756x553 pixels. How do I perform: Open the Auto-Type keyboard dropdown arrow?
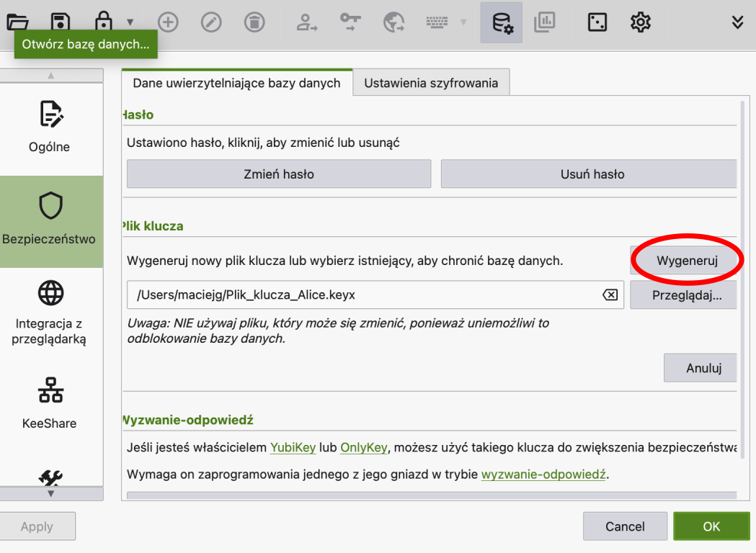point(463,22)
